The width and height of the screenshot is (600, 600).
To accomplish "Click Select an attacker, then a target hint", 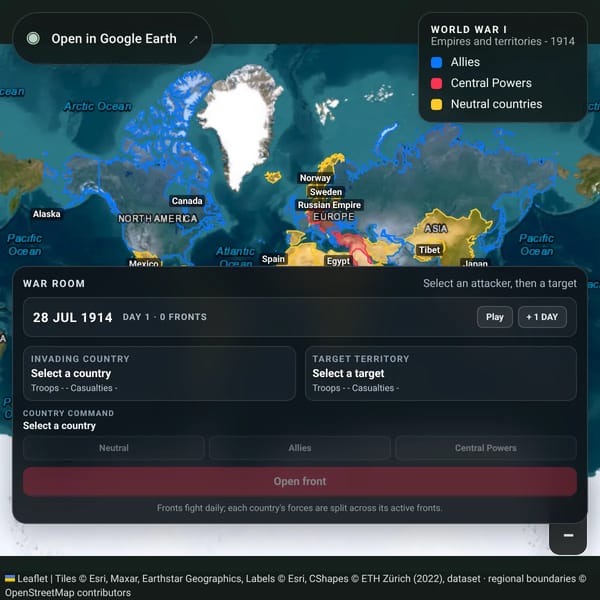I will coord(499,283).
